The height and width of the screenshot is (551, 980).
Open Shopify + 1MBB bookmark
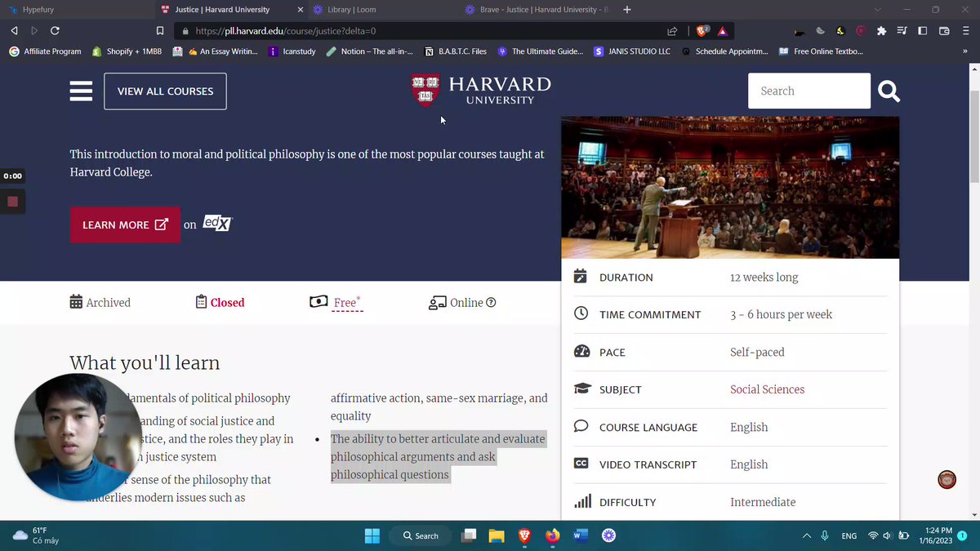click(126, 51)
